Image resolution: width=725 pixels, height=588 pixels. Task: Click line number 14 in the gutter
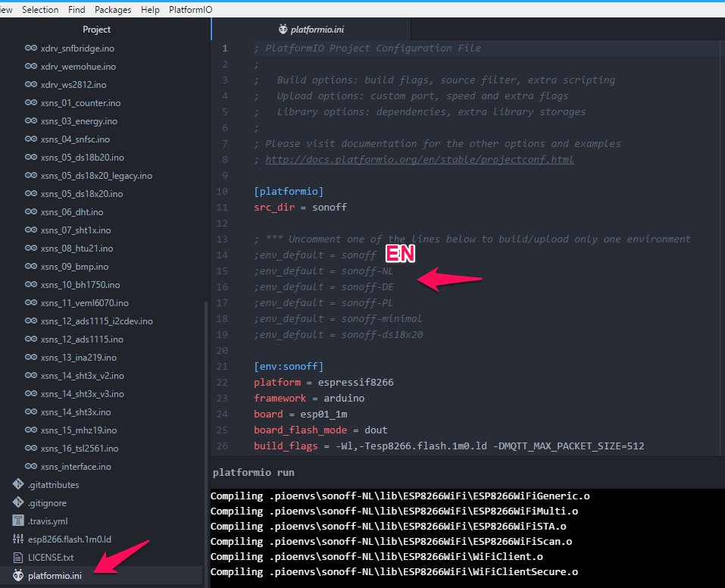pos(222,255)
